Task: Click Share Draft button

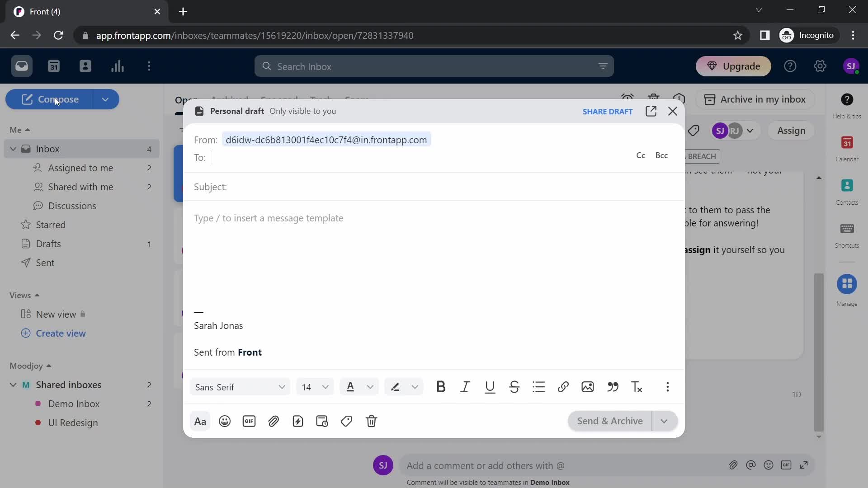Action: (x=607, y=112)
